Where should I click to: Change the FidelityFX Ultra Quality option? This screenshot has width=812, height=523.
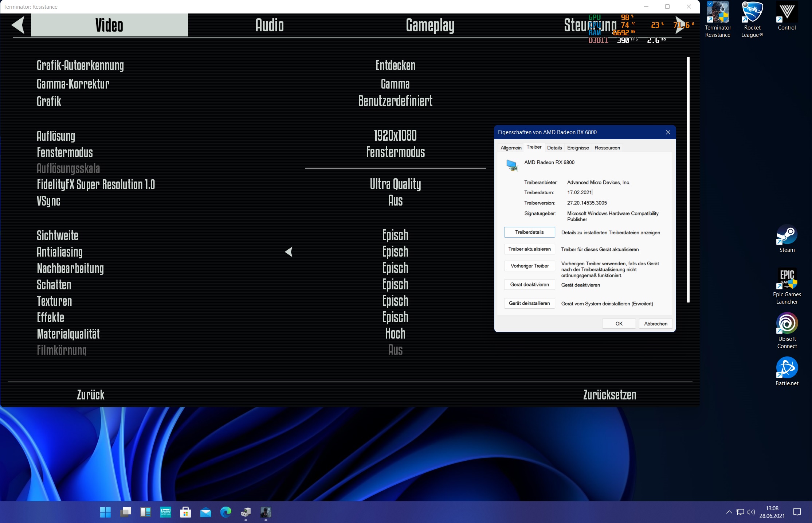tap(395, 184)
